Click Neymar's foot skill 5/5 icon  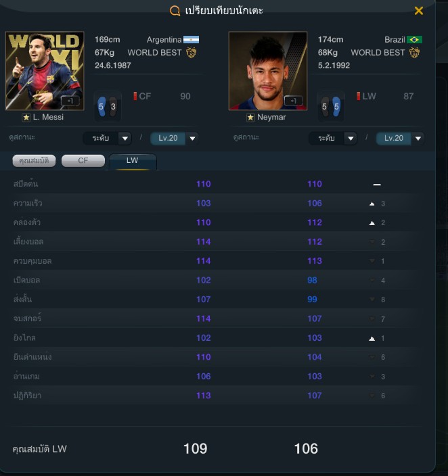pyautogui.click(x=331, y=107)
